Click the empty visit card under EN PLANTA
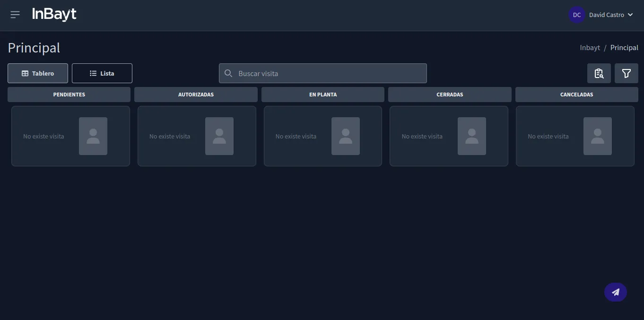 point(323,136)
